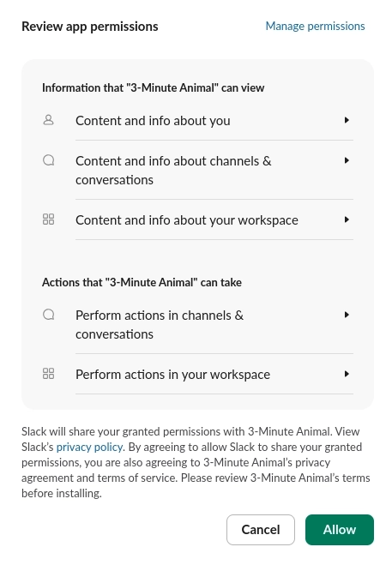The image size is (392, 565).
Task: Click the 'Review app permissions' heading
Action: 90,27
